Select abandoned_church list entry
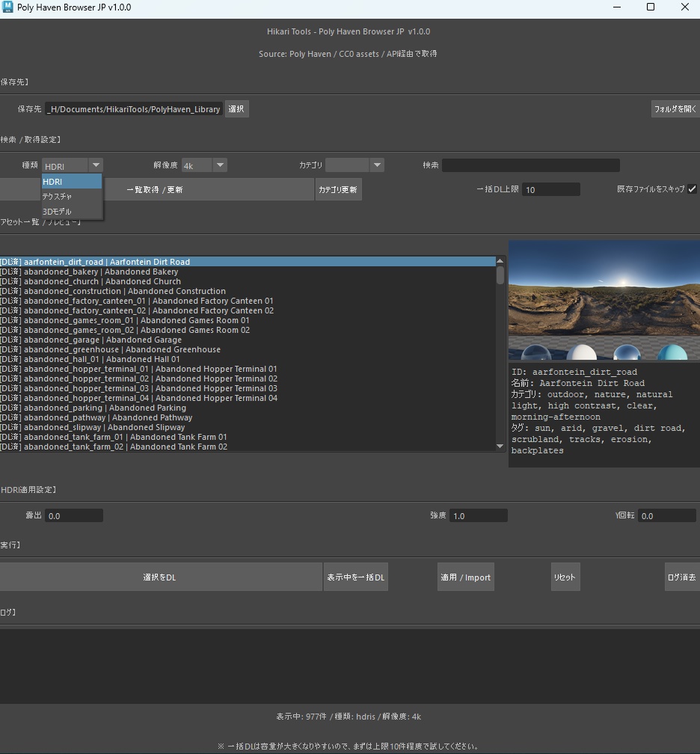Screen dimensions: 700x754 coord(248,281)
